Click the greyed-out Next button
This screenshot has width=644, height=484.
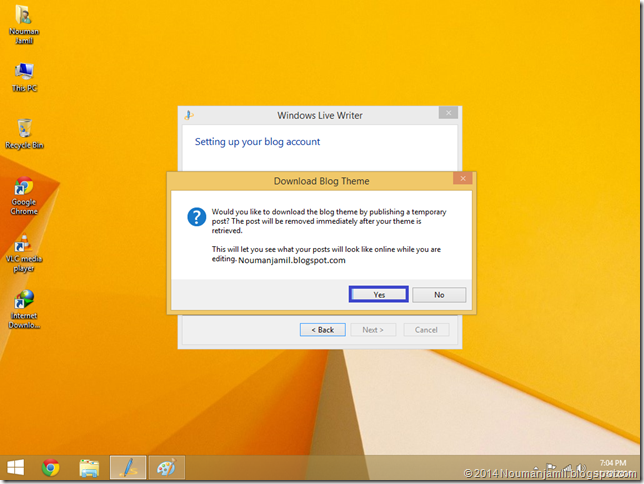point(373,330)
